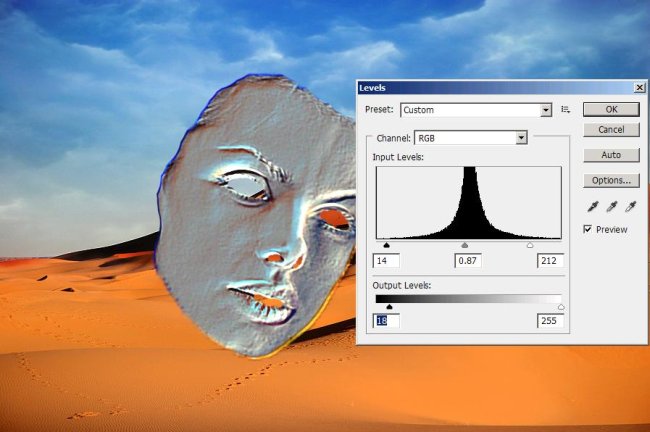Click the input midtone gamma slider
This screenshot has height=432, width=650.
click(x=465, y=244)
